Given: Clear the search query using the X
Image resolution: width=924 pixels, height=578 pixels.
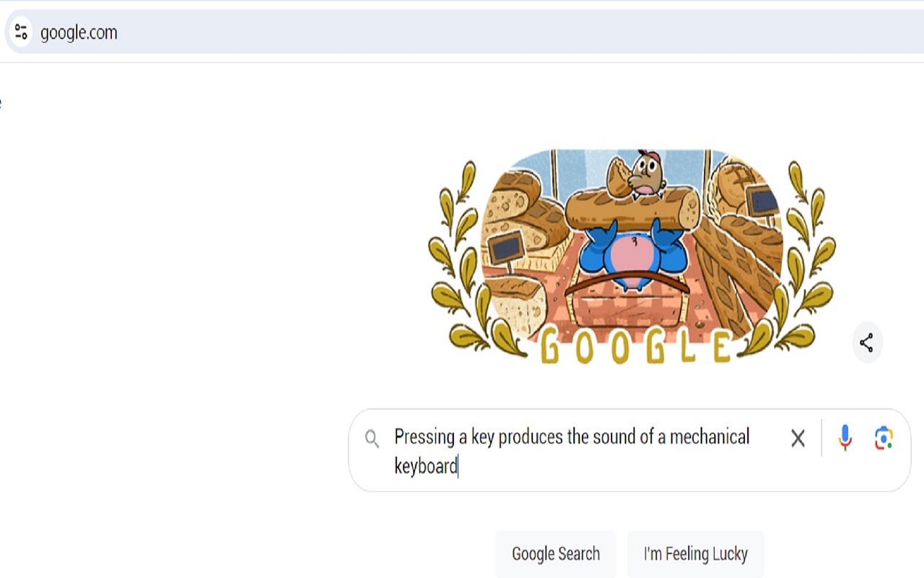Looking at the screenshot, I should [798, 438].
